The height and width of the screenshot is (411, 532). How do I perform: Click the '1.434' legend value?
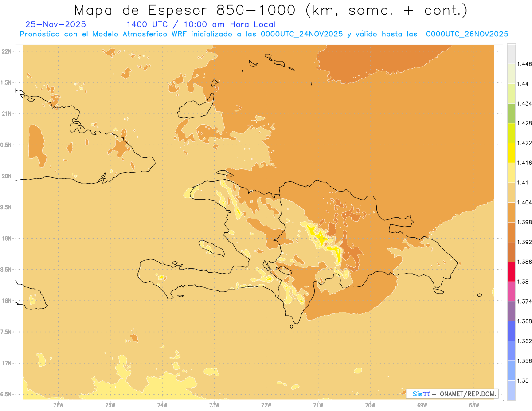point(524,103)
